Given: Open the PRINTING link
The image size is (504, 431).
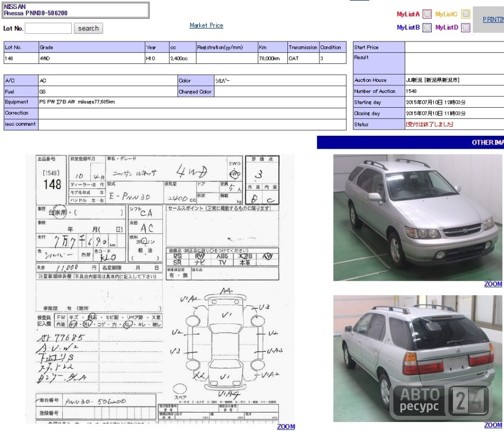Looking at the screenshot, I should 493,19.
